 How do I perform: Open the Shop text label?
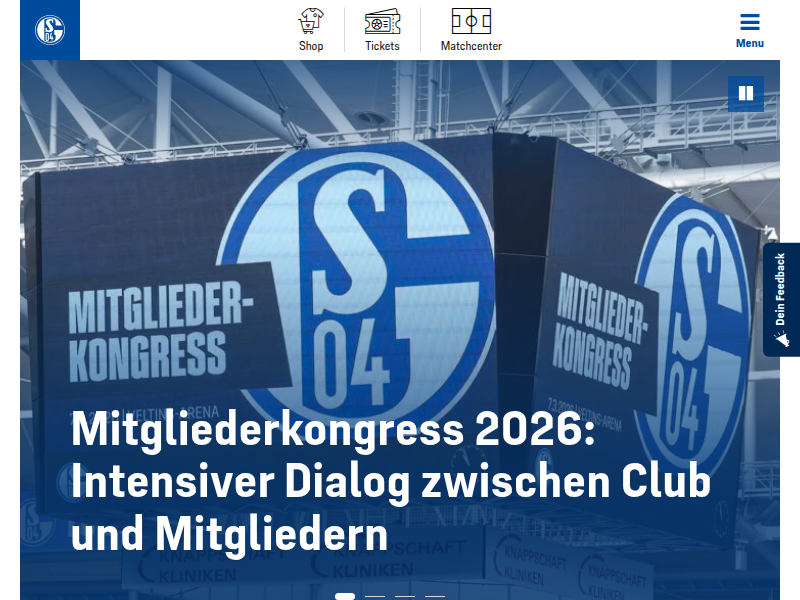[311, 46]
